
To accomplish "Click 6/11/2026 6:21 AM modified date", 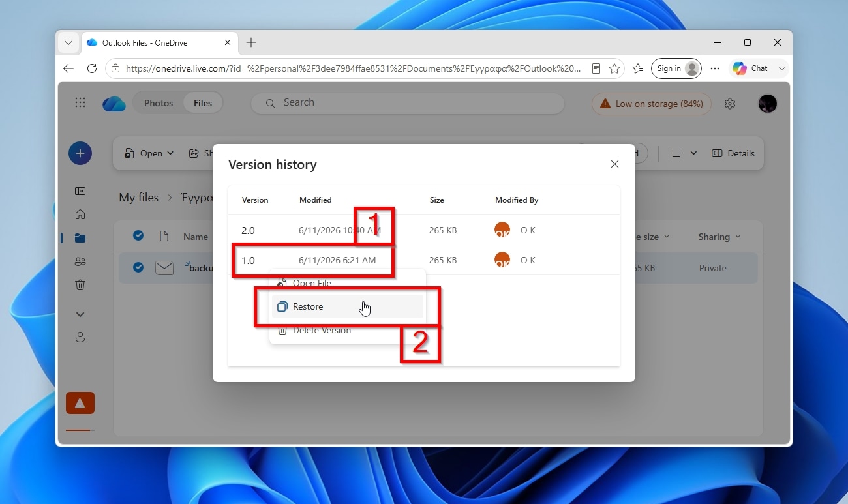I will (x=337, y=260).
